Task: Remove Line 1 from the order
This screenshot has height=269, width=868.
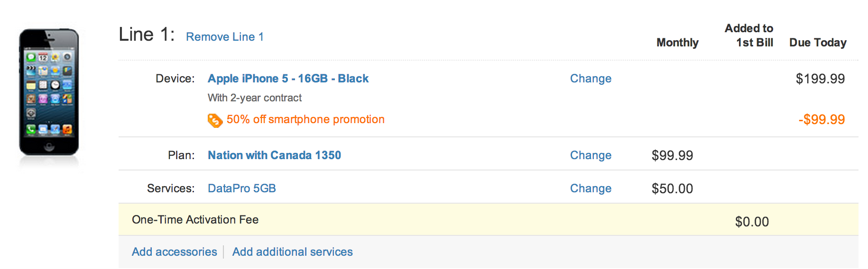Action: 224,37
